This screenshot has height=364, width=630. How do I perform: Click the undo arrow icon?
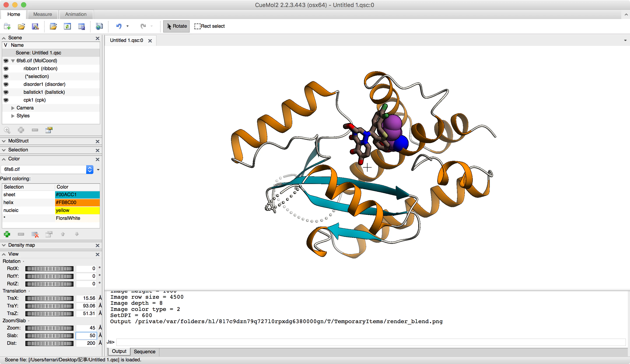(119, 26)
